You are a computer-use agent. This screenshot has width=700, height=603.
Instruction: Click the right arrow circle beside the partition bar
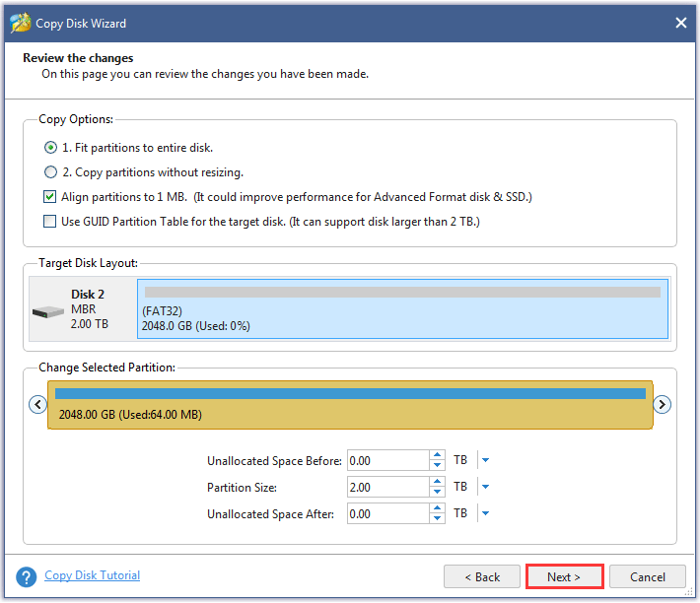pos(663,405)
